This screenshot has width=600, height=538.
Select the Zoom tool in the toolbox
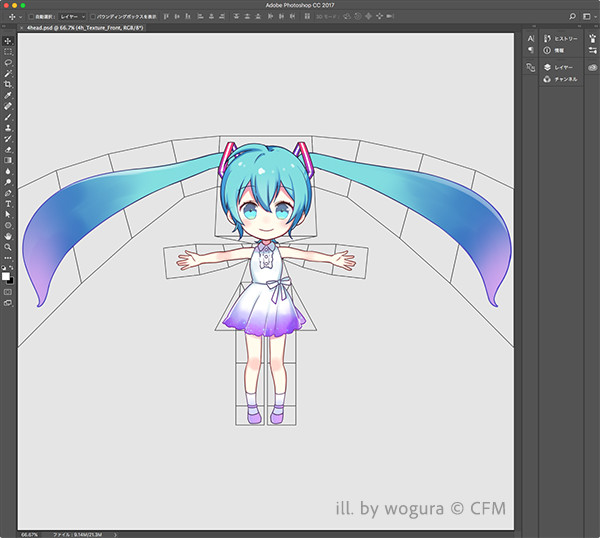(x=8, y=247)
